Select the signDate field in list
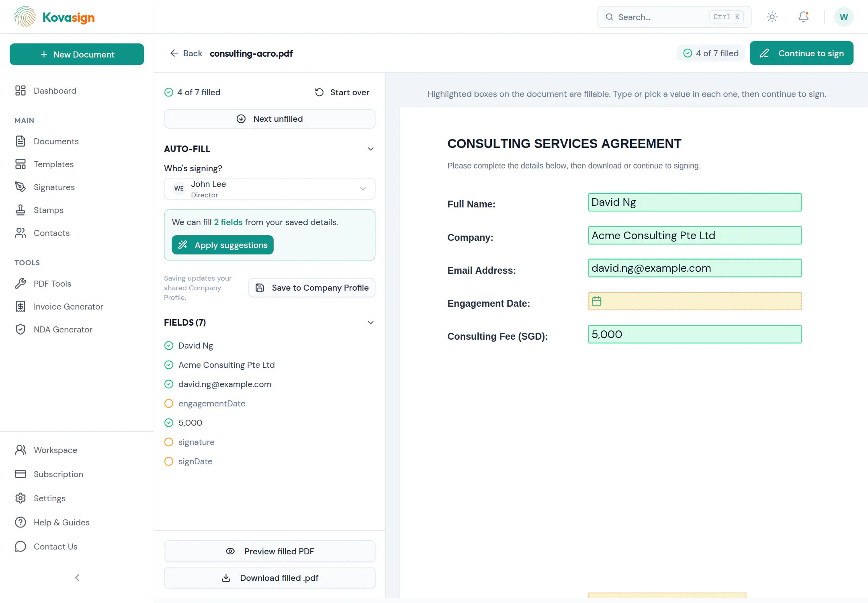Image resolution: width=868 pixels, height=603 pixels. click(270, 461)
